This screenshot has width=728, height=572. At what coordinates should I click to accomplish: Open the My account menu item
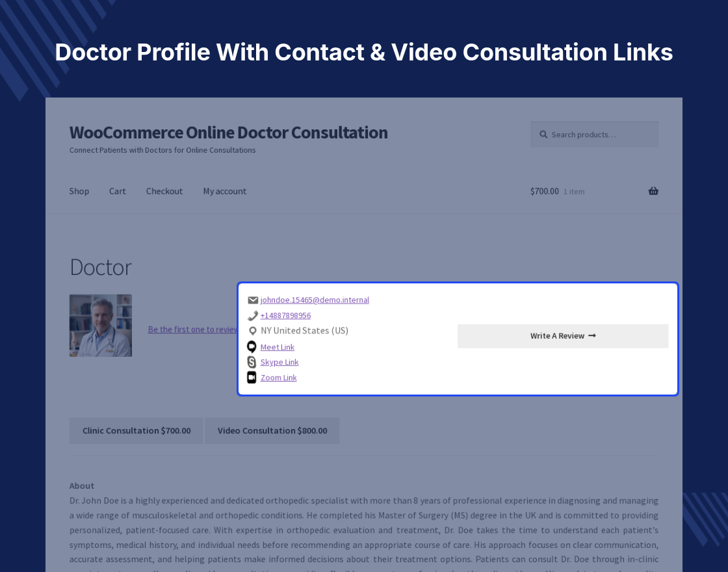225,191
